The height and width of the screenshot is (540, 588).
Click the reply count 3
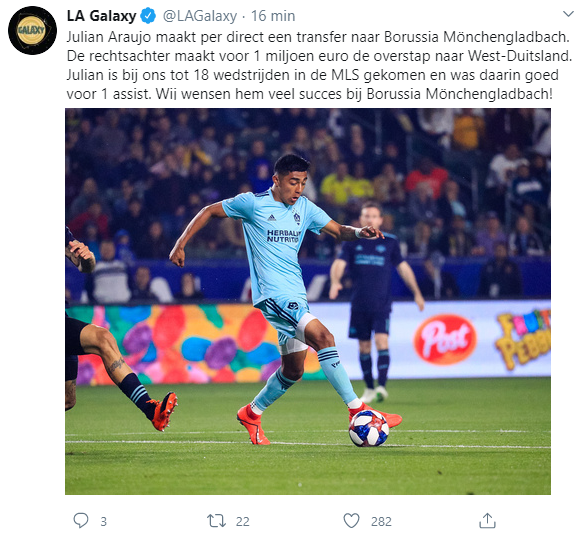click(x=104, y=522)
